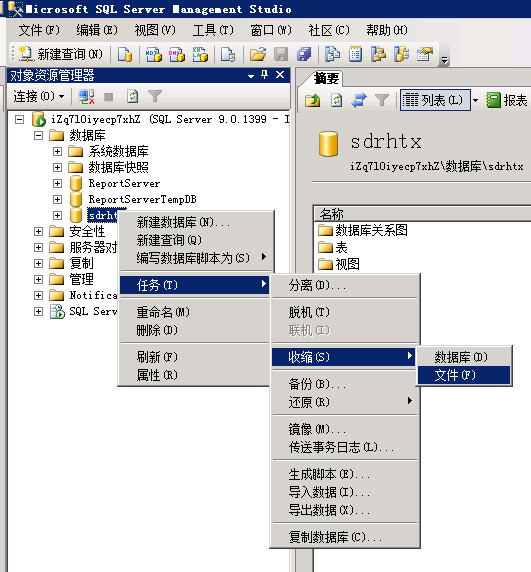This screenshot has width=531, height=572.
Task: Choose 数据库(D) from the shrink submenu
Action: point(464,357)
